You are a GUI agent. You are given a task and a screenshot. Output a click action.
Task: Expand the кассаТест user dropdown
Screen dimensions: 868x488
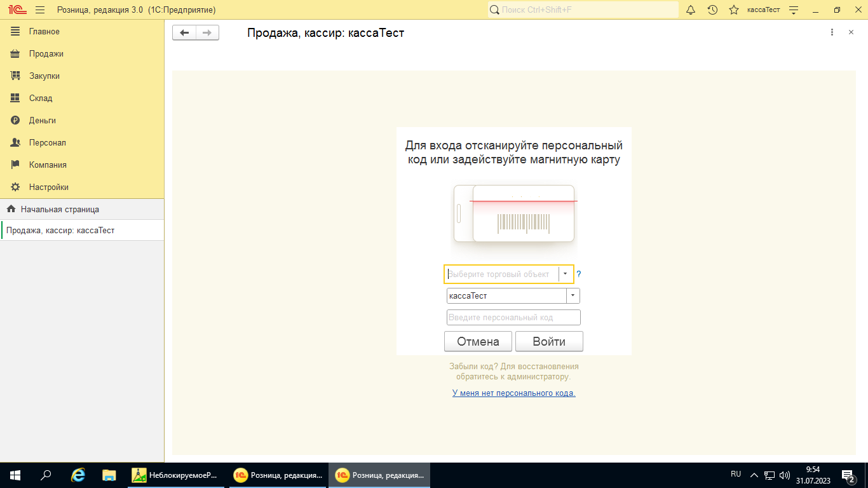pos(573,295)
